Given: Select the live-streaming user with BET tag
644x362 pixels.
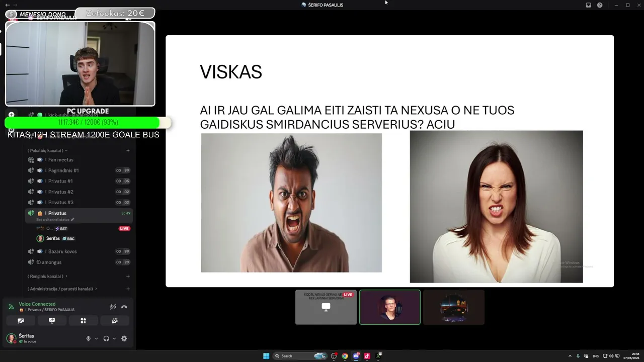Looking at the screenshot, I should 83,228.
